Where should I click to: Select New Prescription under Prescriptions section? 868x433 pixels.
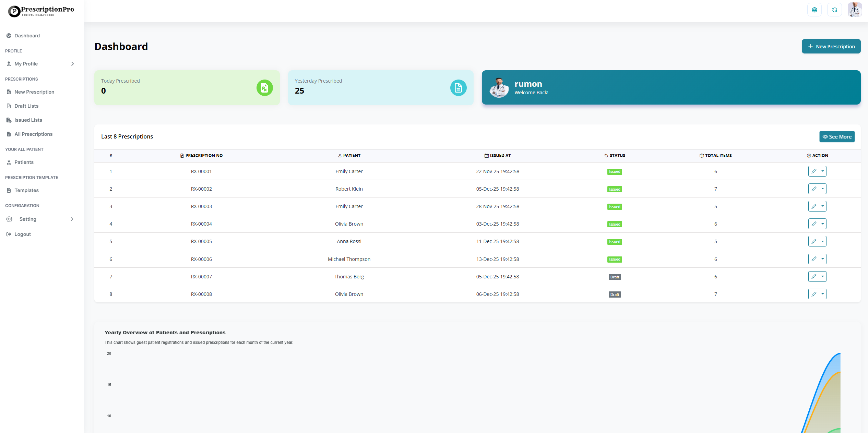click(x=34, y=92)
